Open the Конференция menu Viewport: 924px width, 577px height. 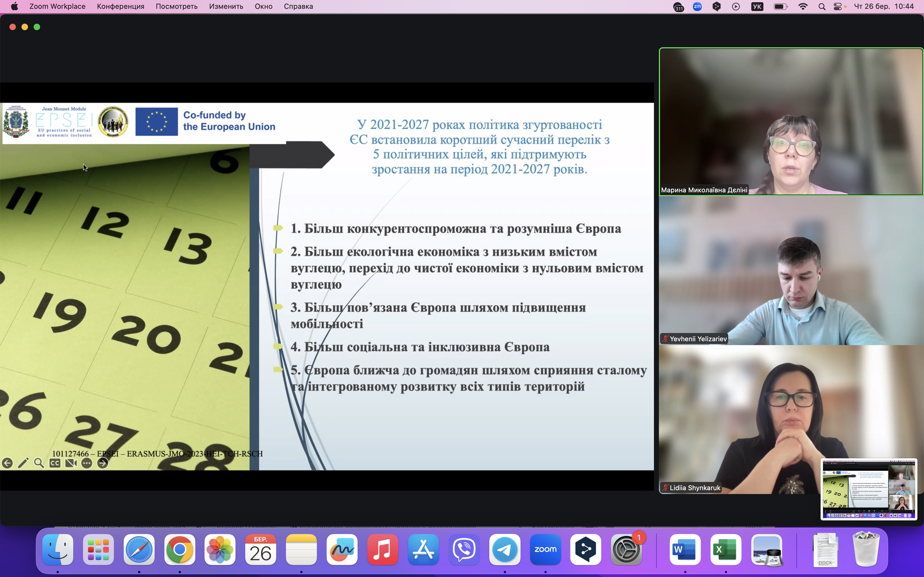[x=120, y=7]
